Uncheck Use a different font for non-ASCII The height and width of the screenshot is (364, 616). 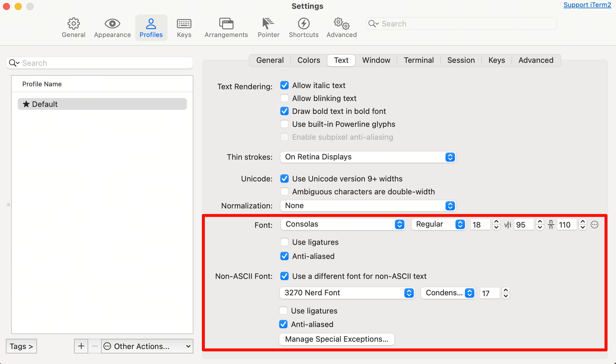tap(284, 276)
